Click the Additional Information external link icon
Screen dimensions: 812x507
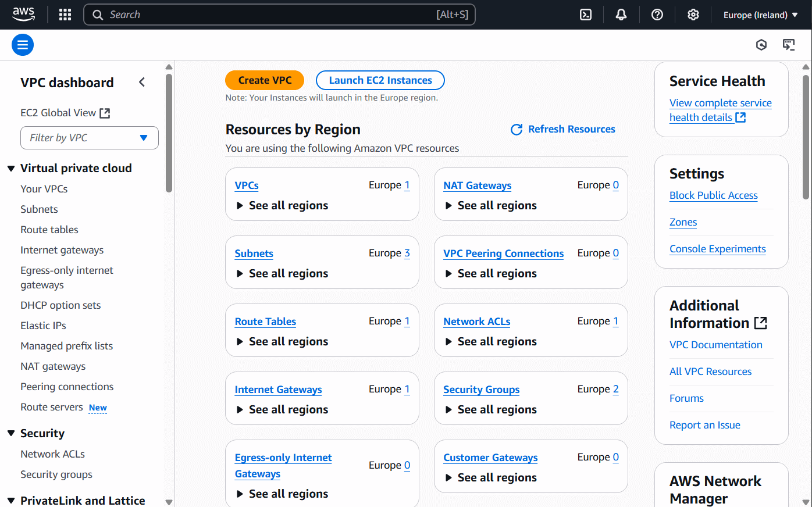[761, 323]
